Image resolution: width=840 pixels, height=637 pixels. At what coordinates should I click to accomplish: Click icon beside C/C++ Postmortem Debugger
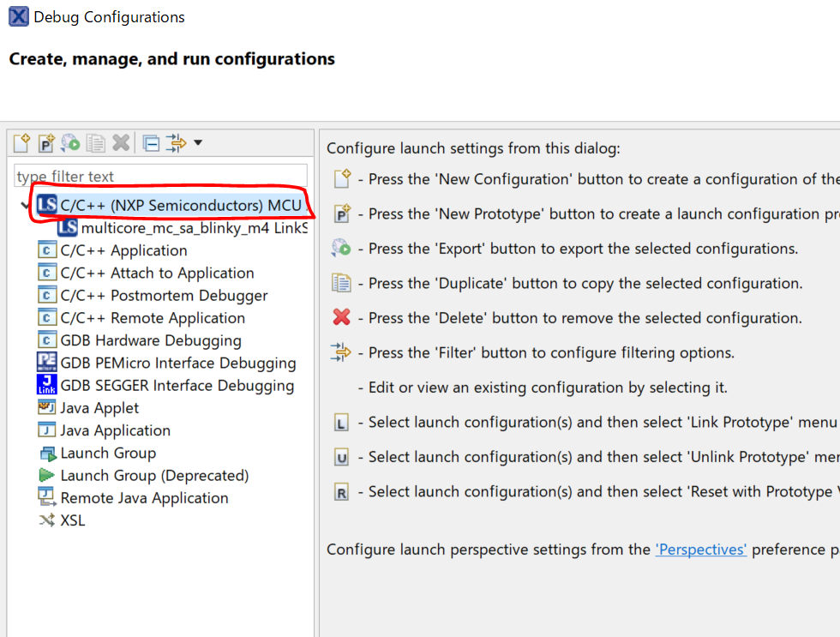[x=46, y=295]
